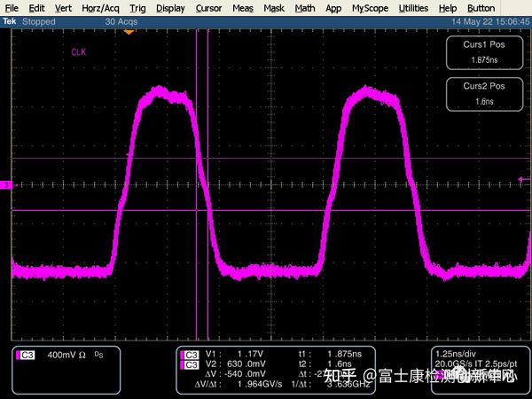Click the Button menu item
532x399 pixels.
tap(481, 8)
